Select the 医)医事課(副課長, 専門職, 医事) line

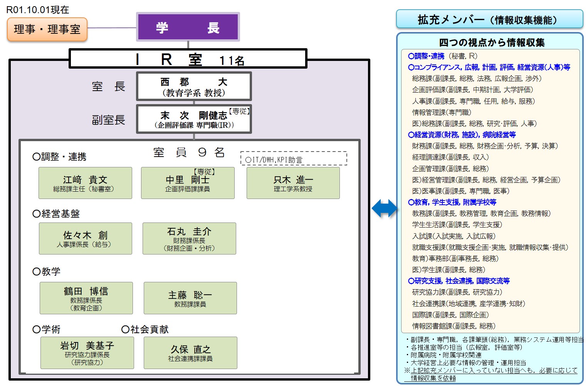[461, 191]
